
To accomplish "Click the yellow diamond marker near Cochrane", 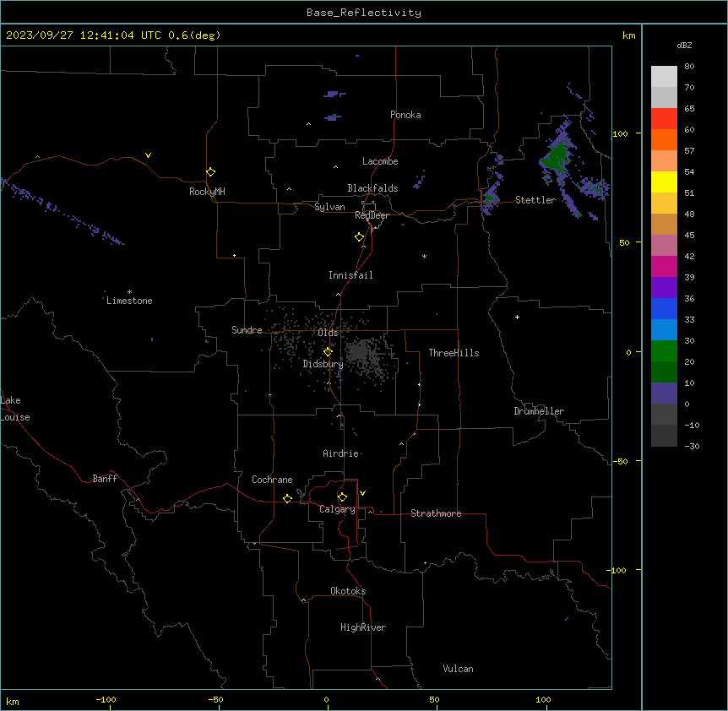I will [x=287, y=498].
